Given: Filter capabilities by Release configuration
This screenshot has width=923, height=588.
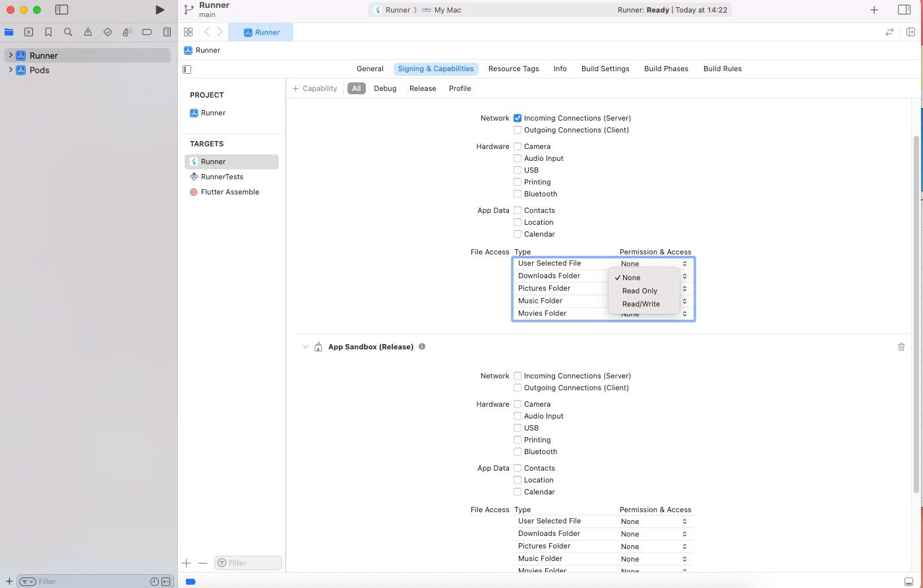Looking at the screenshot, I should point(423,88).
